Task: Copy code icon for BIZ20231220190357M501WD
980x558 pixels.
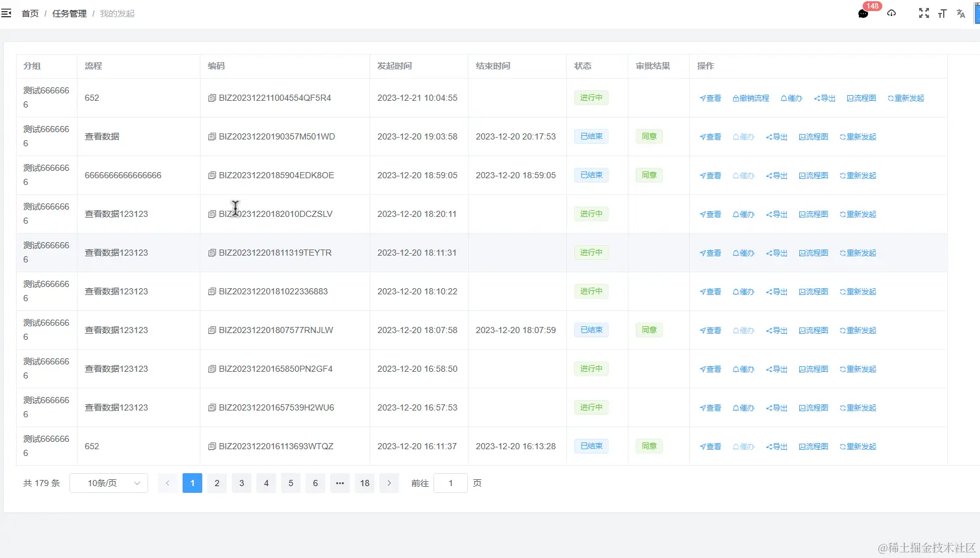Action: (212, 136)
